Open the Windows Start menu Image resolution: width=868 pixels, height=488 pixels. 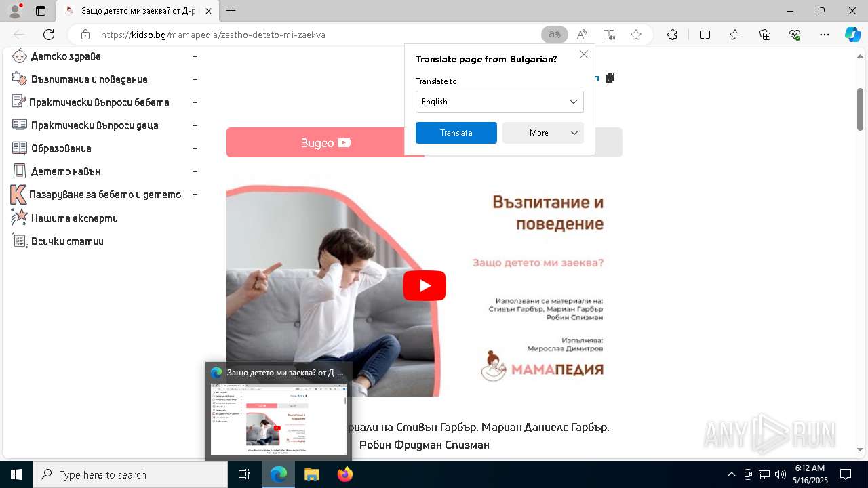[16, 474]
